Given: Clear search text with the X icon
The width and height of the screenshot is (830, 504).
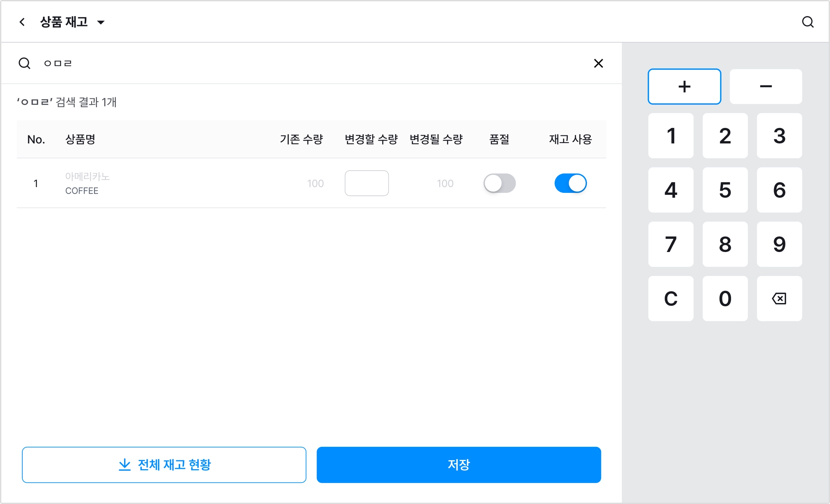Looking at the screenshot, I should (598, 63).
